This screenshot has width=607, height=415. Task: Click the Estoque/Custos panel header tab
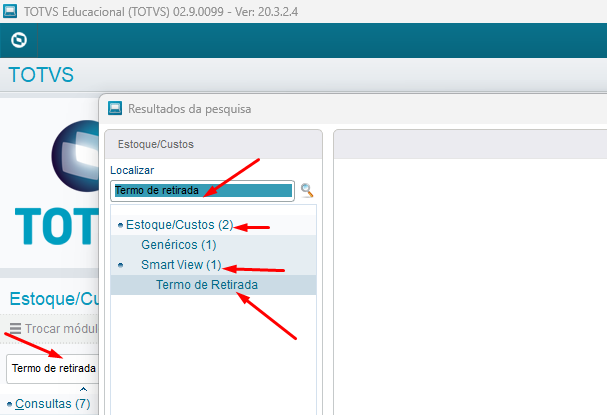click(x=213, y=144)
